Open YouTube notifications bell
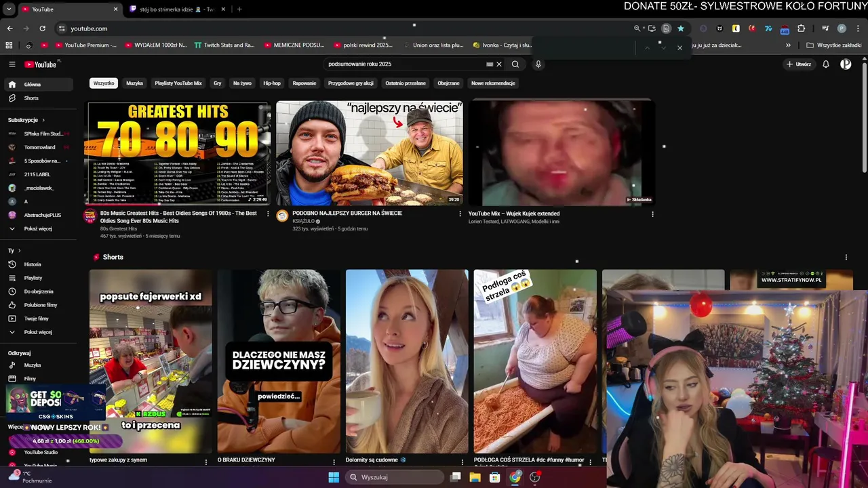 826,64
